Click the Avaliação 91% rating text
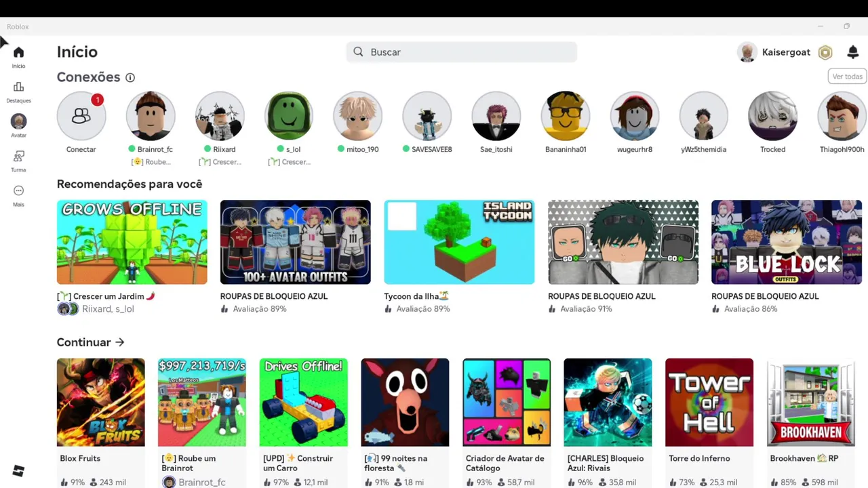 pos(587,309)
